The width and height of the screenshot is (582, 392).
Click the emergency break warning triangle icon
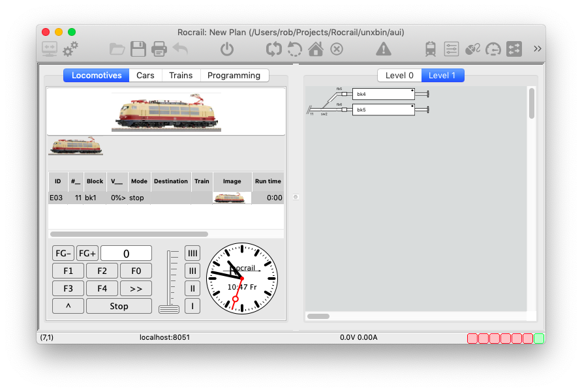(384, 49)
